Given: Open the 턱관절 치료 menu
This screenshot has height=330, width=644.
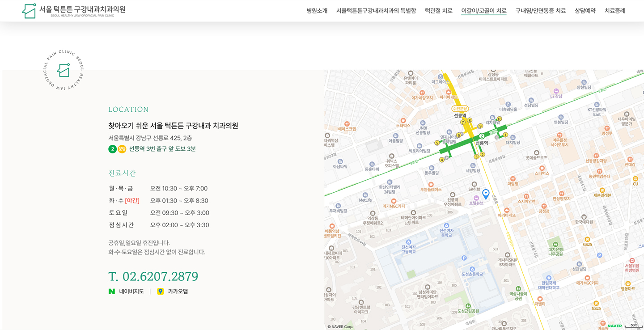Looking at the screenshot, I should click(x=438, y=11).
